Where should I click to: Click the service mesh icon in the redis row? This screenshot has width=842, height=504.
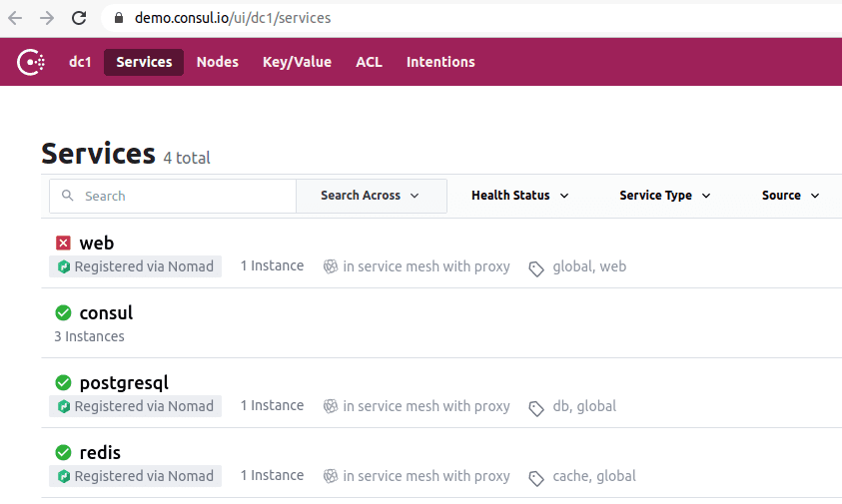[x=331, y=476]
